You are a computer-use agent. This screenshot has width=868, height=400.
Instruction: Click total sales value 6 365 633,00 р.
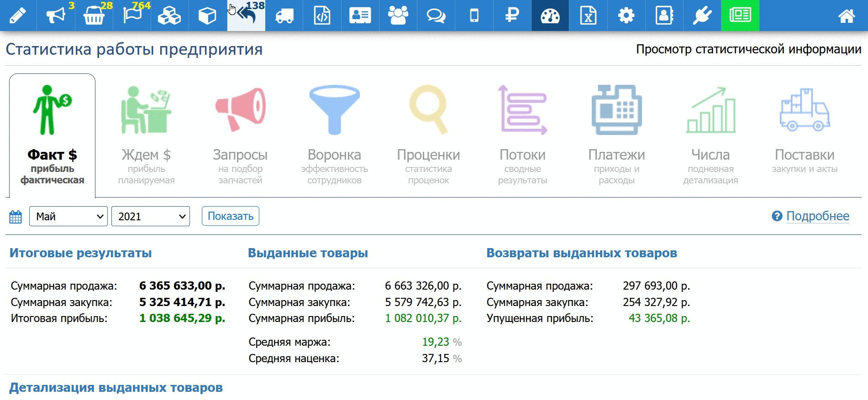182,286
